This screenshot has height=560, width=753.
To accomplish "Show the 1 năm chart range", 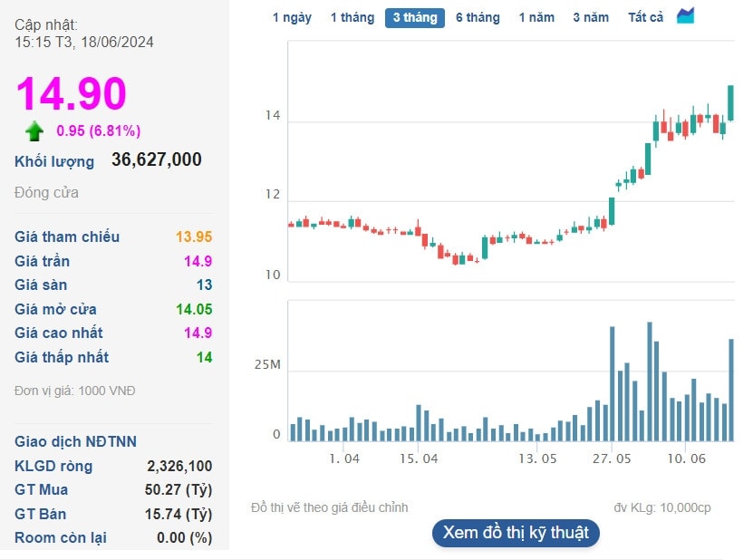I will [536, 18].
